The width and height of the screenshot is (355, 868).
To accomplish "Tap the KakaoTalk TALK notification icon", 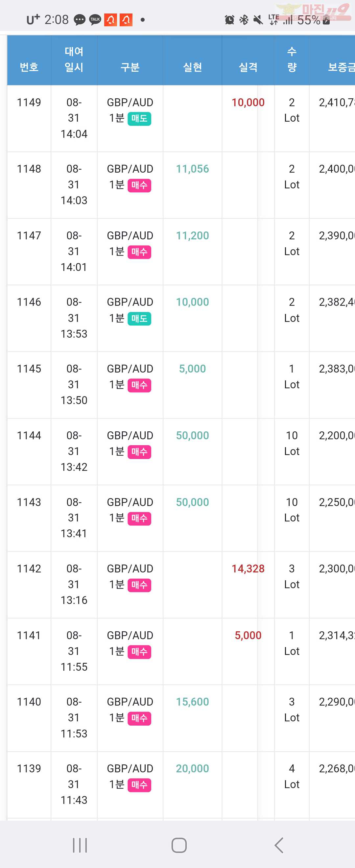I will 95,20.
